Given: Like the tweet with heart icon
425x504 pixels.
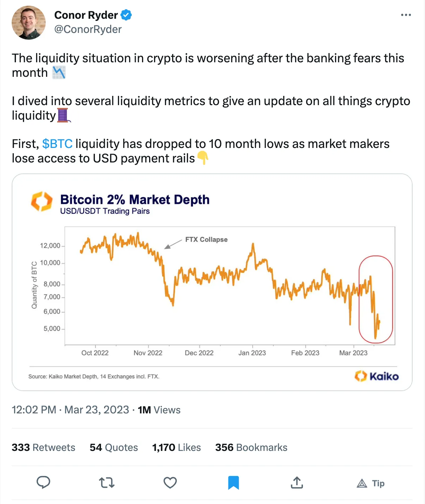Looking at the screenshot, I should tap(170, 483).
